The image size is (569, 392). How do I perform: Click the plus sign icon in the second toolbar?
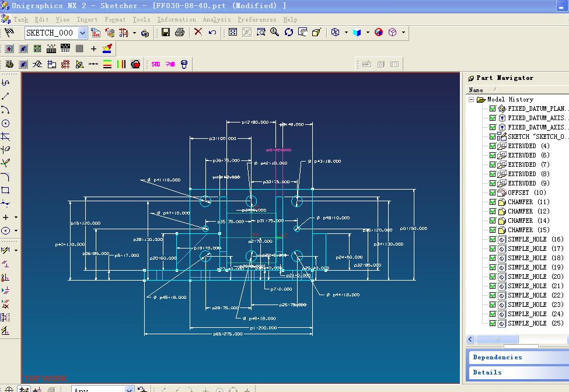click(93, 48)
